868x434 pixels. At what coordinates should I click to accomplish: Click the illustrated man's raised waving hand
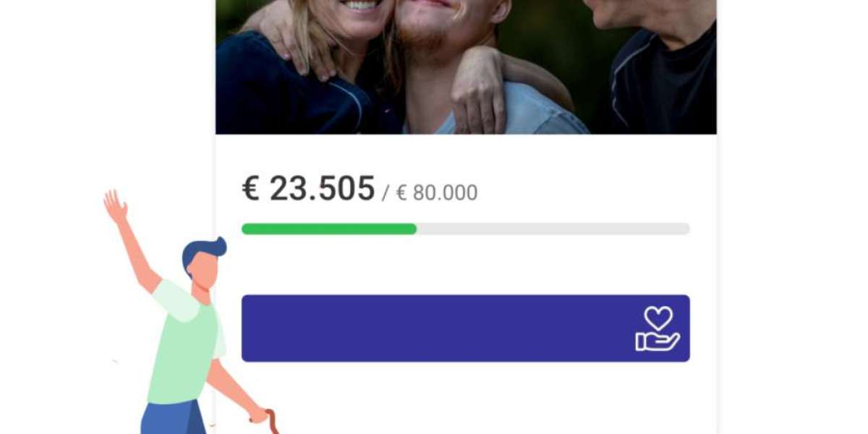115,206
